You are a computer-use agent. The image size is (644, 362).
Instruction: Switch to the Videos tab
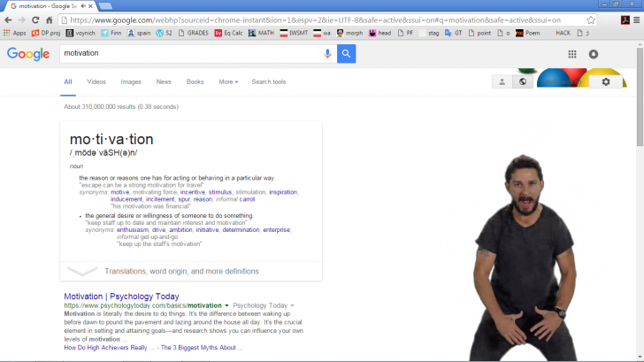96,81
